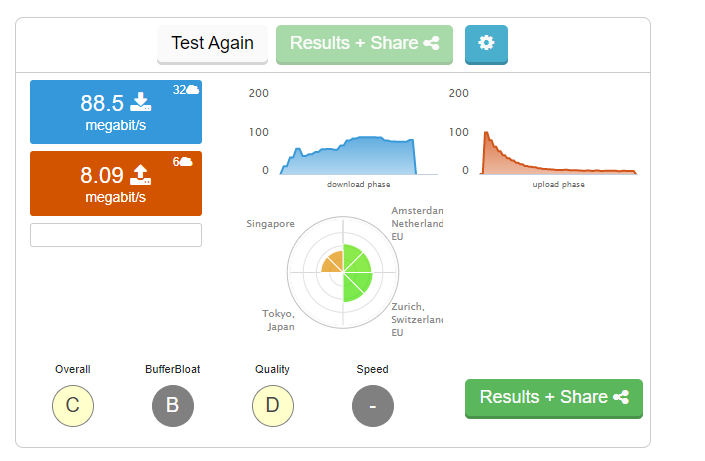
Task: Click share icon on top Results button
Action: coord(431,43)
